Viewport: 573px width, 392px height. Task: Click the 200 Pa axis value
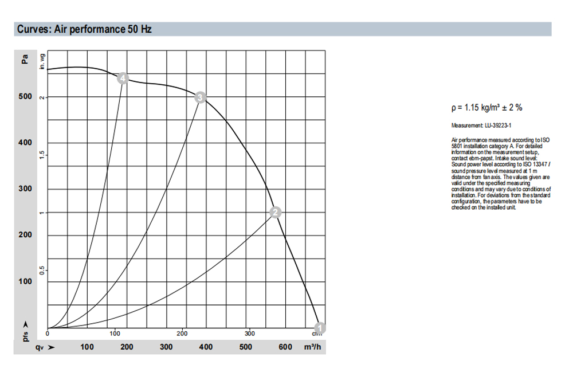(25, 234)
